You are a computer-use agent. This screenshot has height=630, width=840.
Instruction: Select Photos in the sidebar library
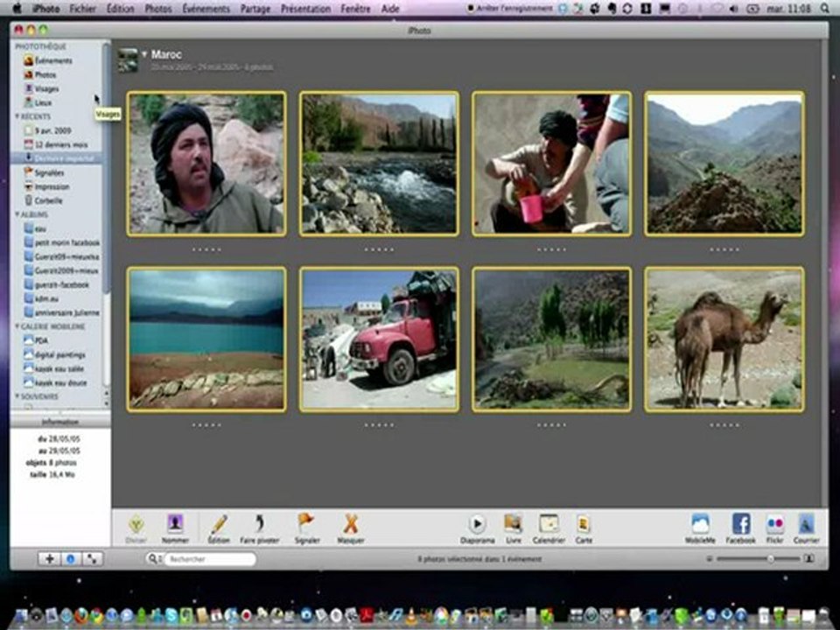coord(45,74)
